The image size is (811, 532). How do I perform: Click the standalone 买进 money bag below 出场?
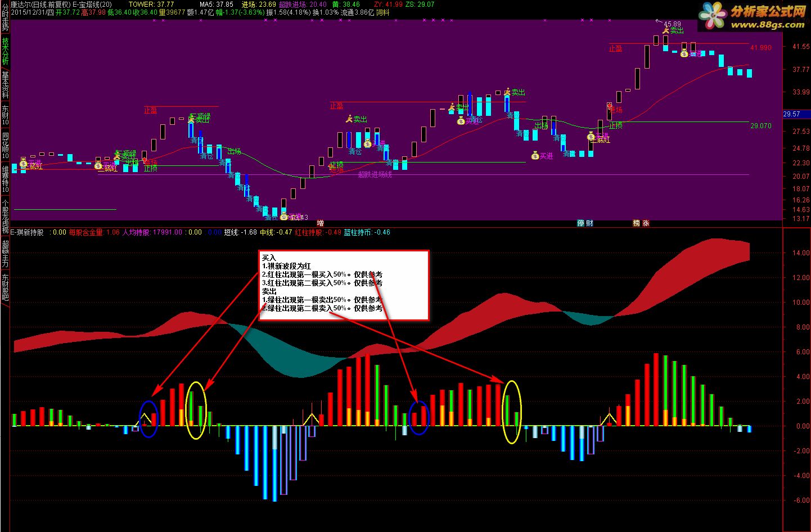click(535, 155)
